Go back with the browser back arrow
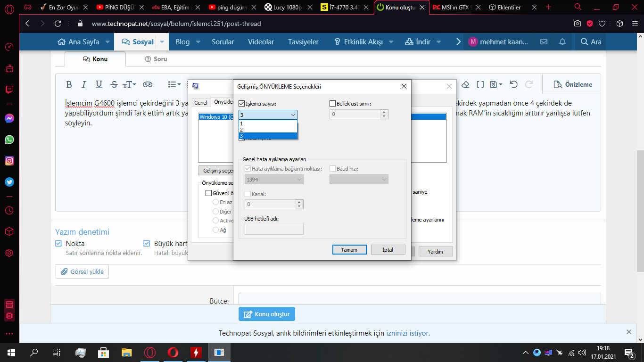The image size is (644, 362). click(27, 24)
